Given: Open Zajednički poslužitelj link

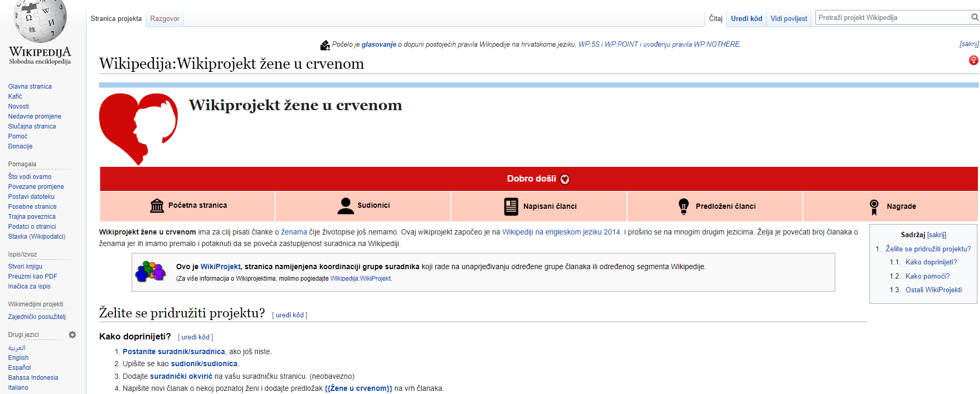Looking at the screenshot, I should [37, 317].
